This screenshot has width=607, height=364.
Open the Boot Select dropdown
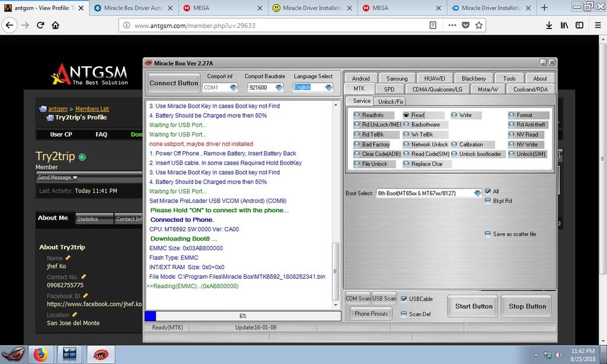click(x=477, y=193)
